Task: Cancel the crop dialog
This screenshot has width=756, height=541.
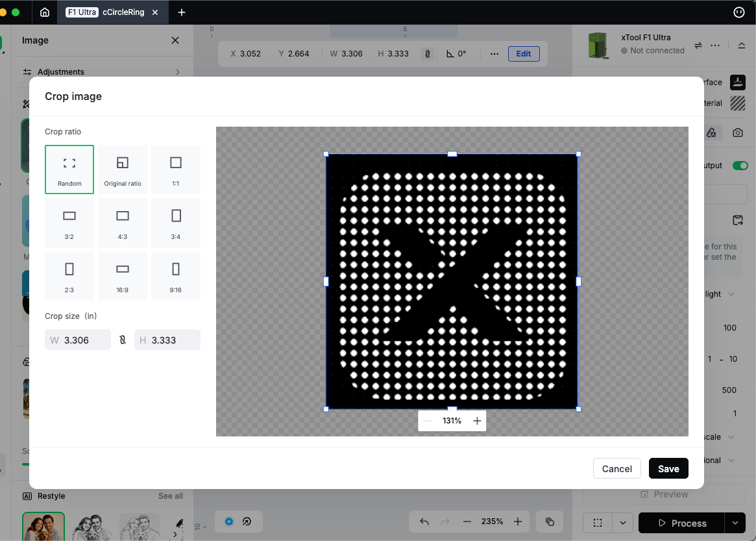Action: (616, 469)
